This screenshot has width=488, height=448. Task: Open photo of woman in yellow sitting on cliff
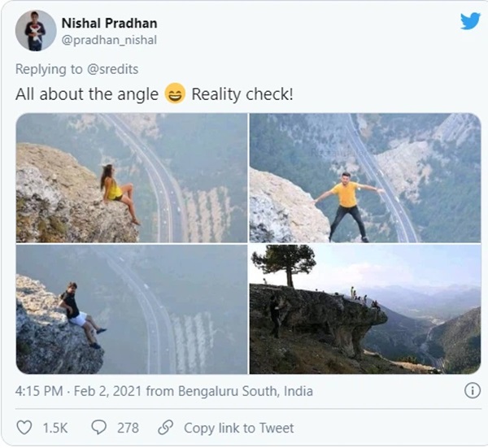[x=132, y=178]
